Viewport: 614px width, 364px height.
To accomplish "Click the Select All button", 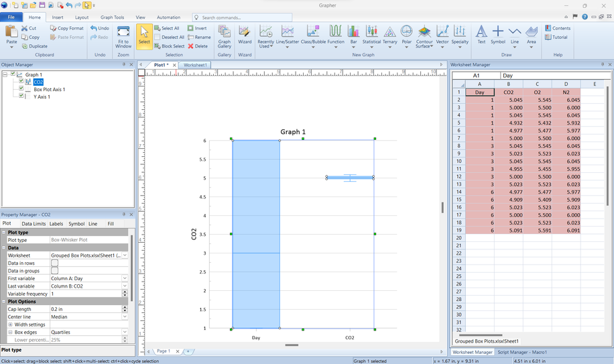I will (x=167, y=28).
